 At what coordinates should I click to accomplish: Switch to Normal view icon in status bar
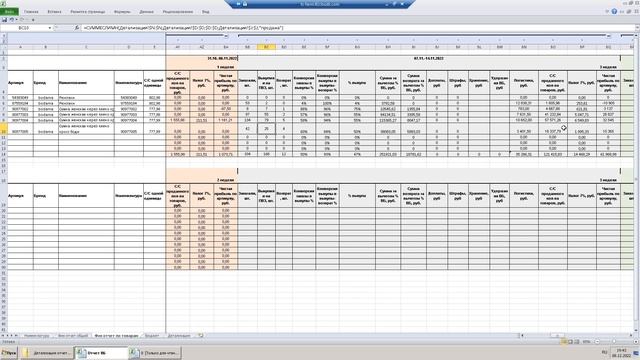pos(564,342)
